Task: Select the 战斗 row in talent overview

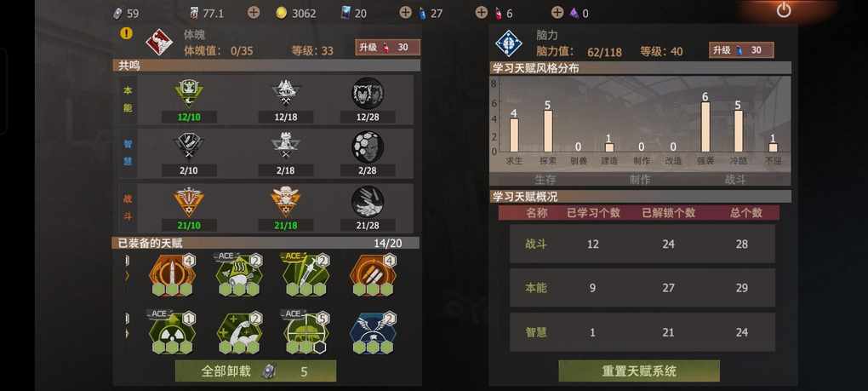Action: click(642, 244)
